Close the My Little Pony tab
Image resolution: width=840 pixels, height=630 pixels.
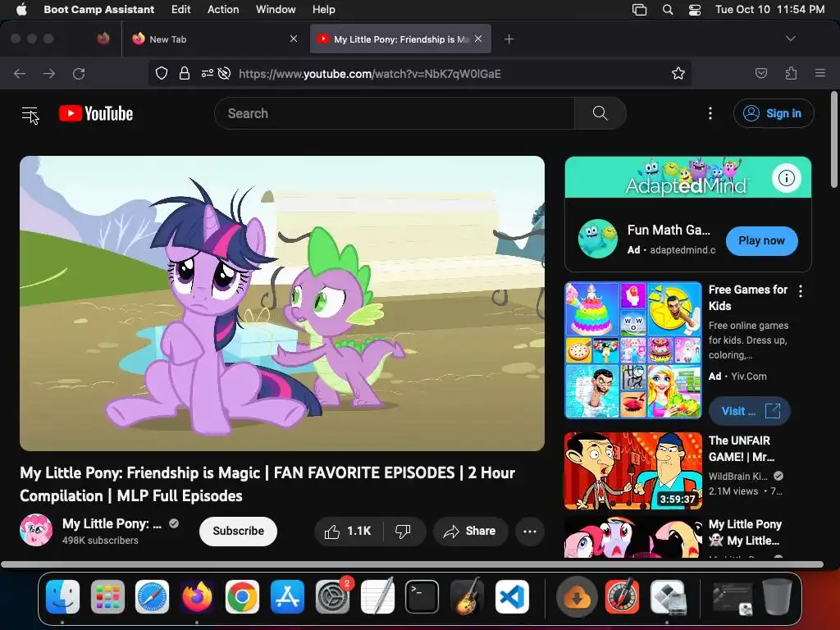(478, 39)
